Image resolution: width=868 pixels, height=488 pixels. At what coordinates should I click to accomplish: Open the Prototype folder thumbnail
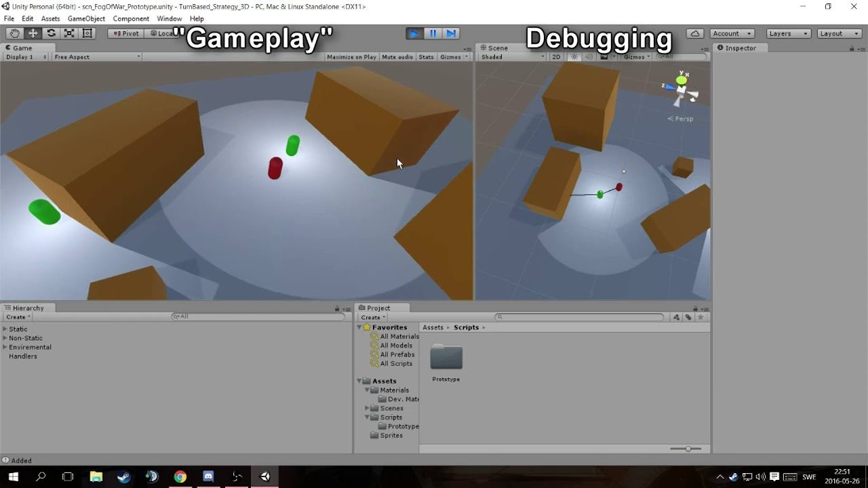tap(446, 358)
